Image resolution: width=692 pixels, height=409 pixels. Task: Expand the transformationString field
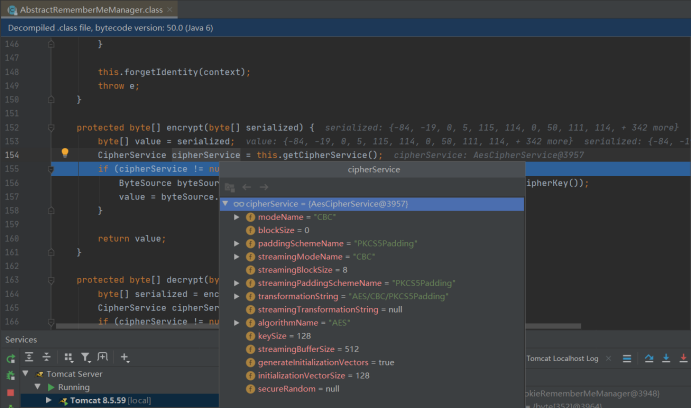click(237, 296)
